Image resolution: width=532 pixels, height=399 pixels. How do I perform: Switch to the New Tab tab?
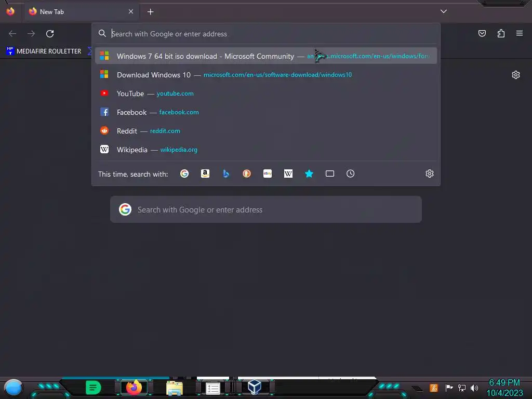point(81,11)
